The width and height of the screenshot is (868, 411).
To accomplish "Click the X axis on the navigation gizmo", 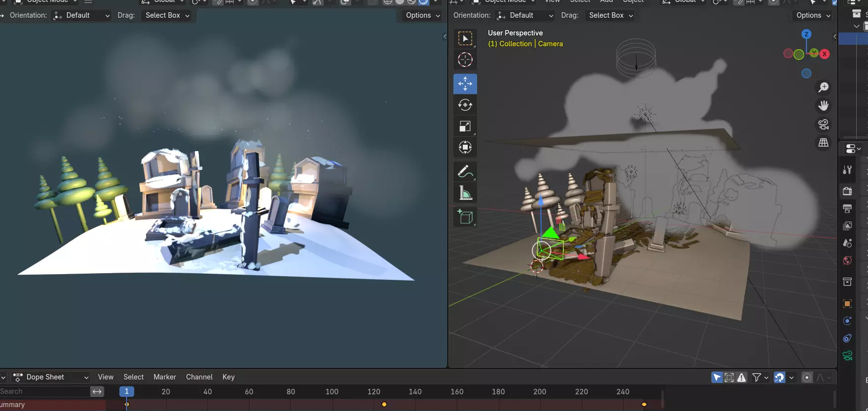I will click(825, 54).
